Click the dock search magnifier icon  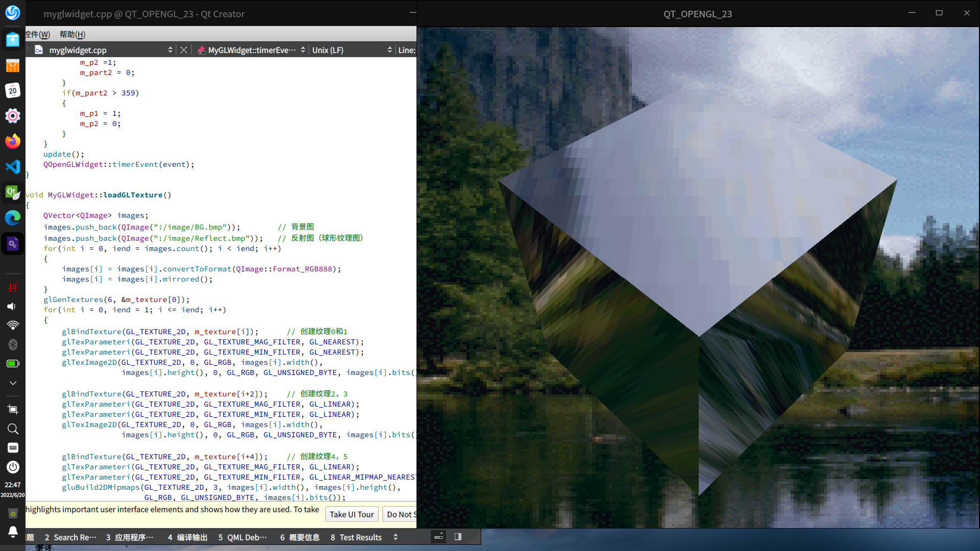13,429
